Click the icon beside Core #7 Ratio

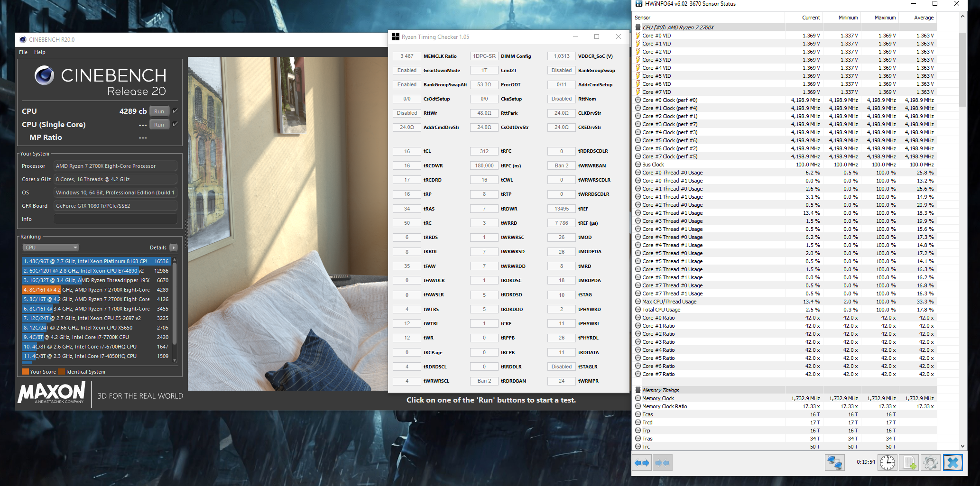pos(638,374)
